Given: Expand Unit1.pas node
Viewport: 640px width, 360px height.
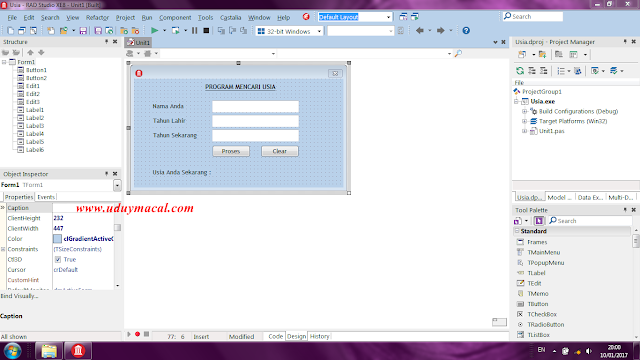Looking at the screenshot, I should pos(524,131).
